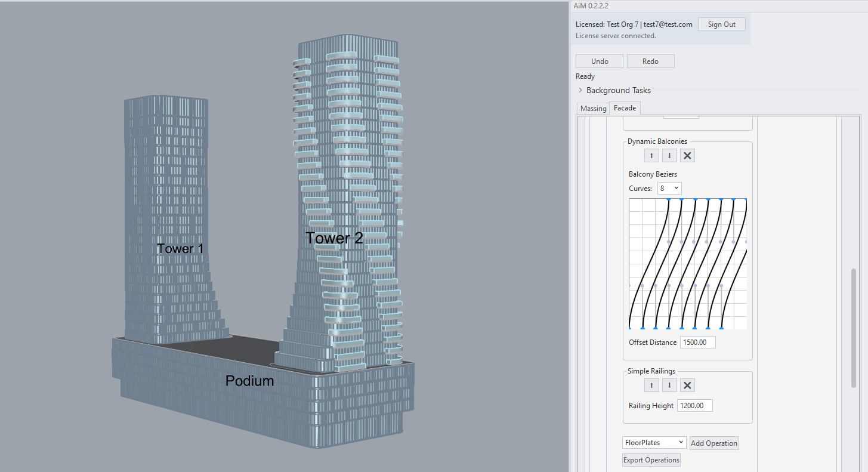Click the Sign Out button
Image resolution: width=868 pixels, height=472 pixels.
tap(721, 24)
